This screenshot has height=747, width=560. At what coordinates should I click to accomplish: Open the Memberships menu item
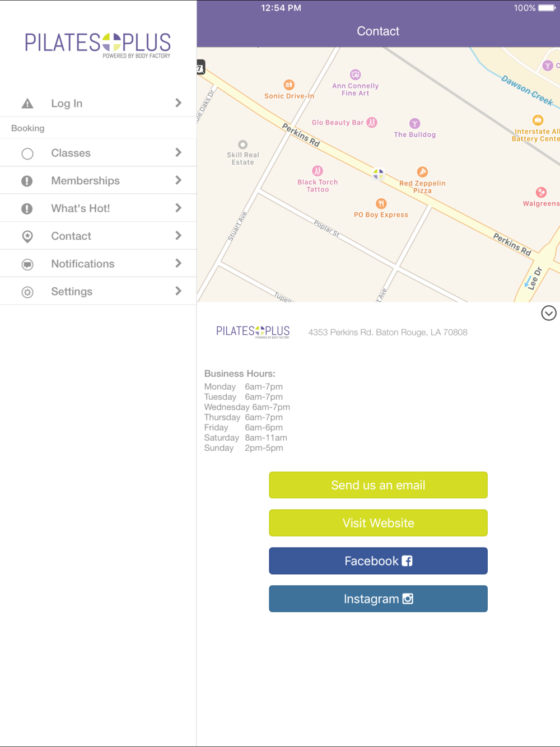click(98, 181)
